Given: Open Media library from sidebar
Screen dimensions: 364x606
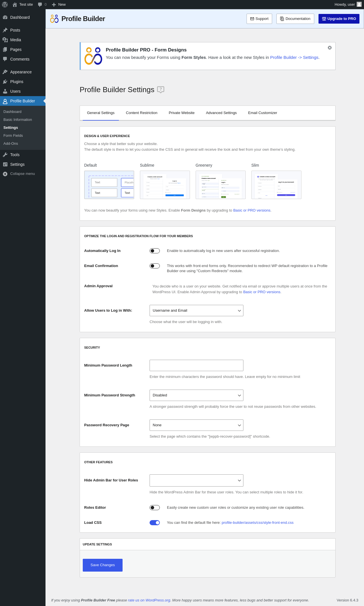Looking at the screenshot, I should coord(15,40).
